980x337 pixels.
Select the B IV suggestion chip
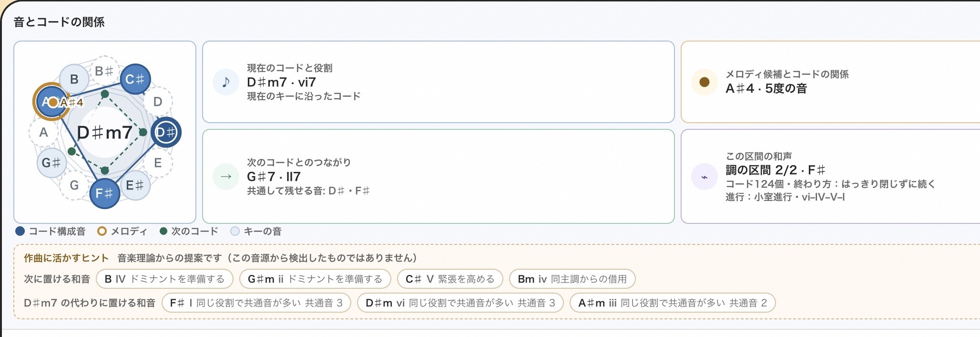coord(164,279)
